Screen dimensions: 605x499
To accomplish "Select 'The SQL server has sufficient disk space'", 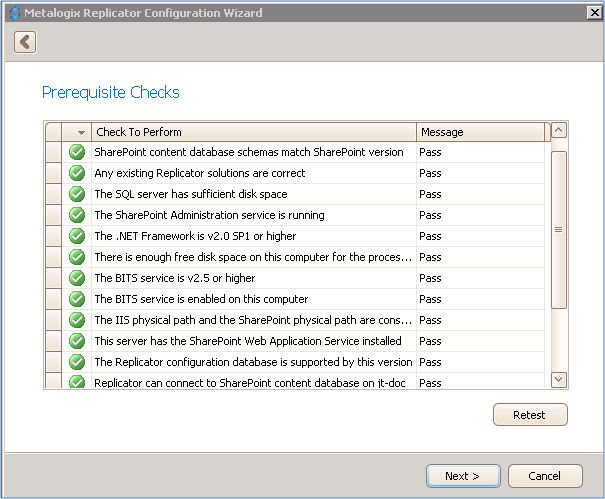I will point(191,194).
